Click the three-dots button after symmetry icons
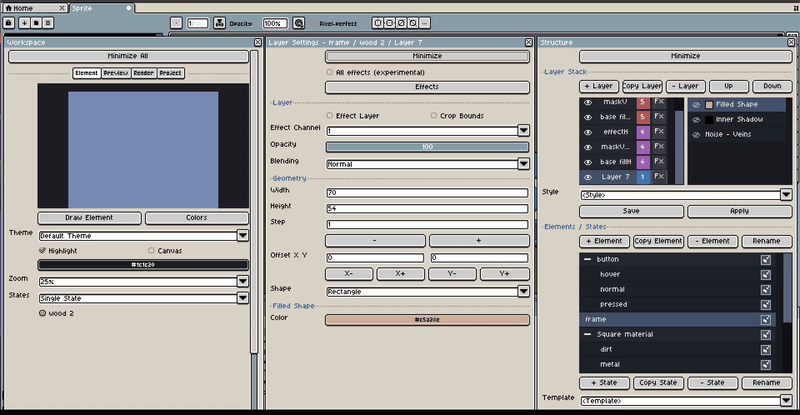The height and width of the screenshot is (415, 800). (x=424, y=23)
